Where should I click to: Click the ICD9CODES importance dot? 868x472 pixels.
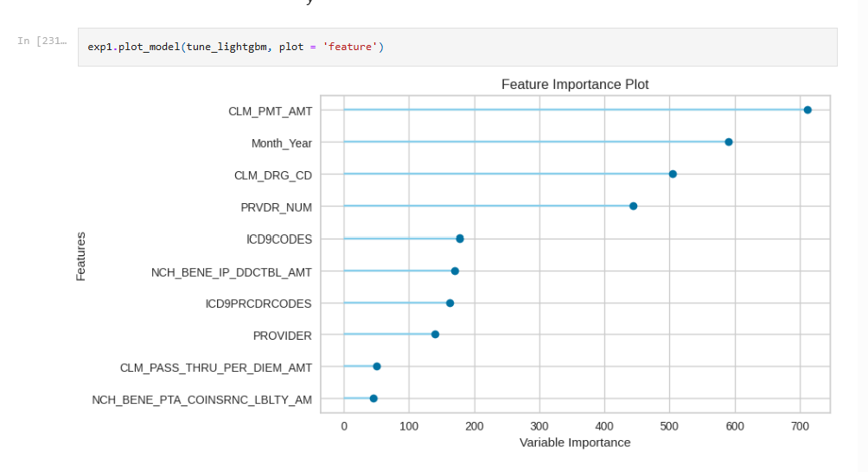click(459, 239)
